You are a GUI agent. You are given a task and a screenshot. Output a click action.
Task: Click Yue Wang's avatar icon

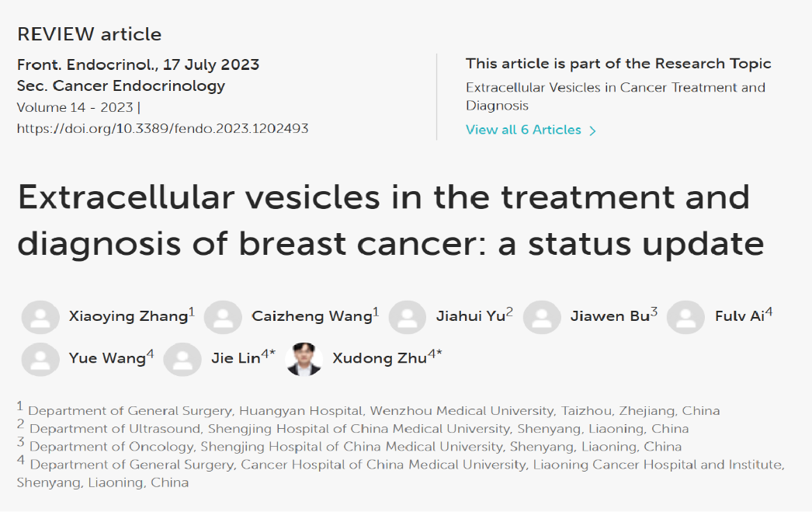pos(40,359)
